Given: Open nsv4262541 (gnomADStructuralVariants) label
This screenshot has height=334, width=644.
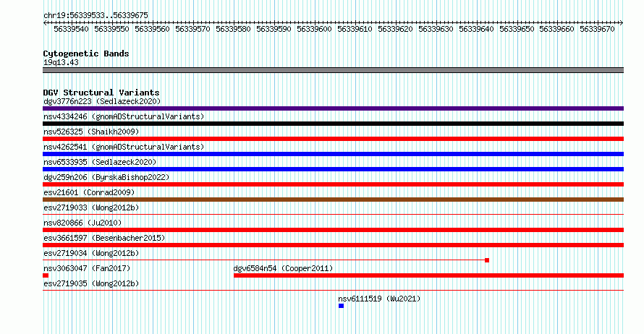Looking at the screenshot, I should coord(124,147).
